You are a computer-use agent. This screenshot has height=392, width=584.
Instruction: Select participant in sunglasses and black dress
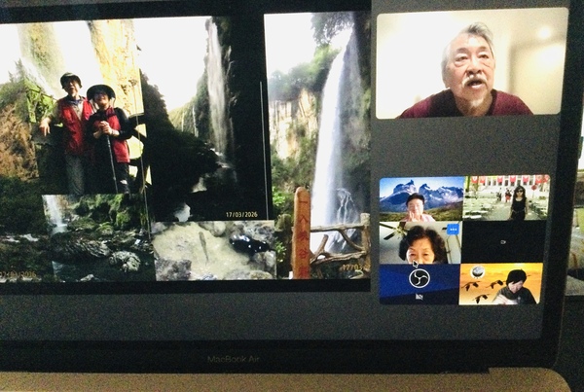[506, 197]
